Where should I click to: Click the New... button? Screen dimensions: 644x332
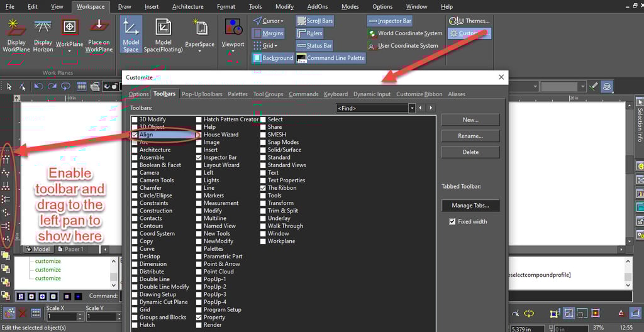point(470,119)
